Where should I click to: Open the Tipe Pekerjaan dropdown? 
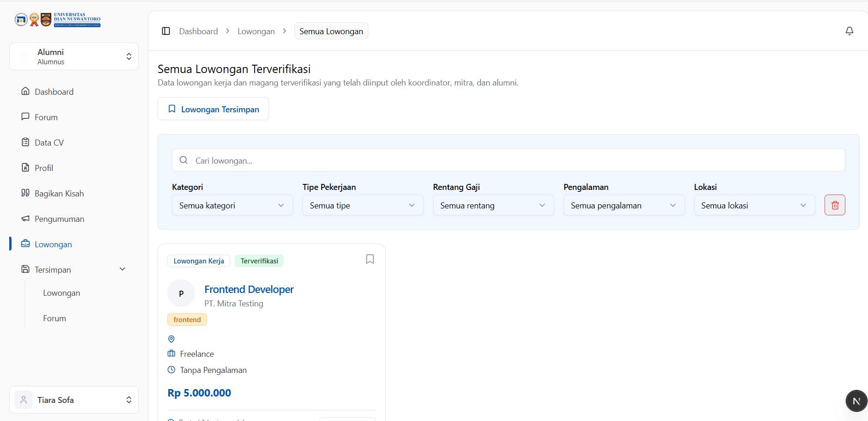[x=363, y=205]
